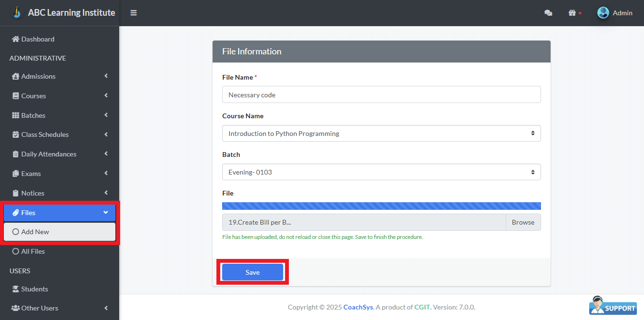This screenshot has width=644, height=320.
Task: Select the All Files circle option
Action: click(16, 251)
